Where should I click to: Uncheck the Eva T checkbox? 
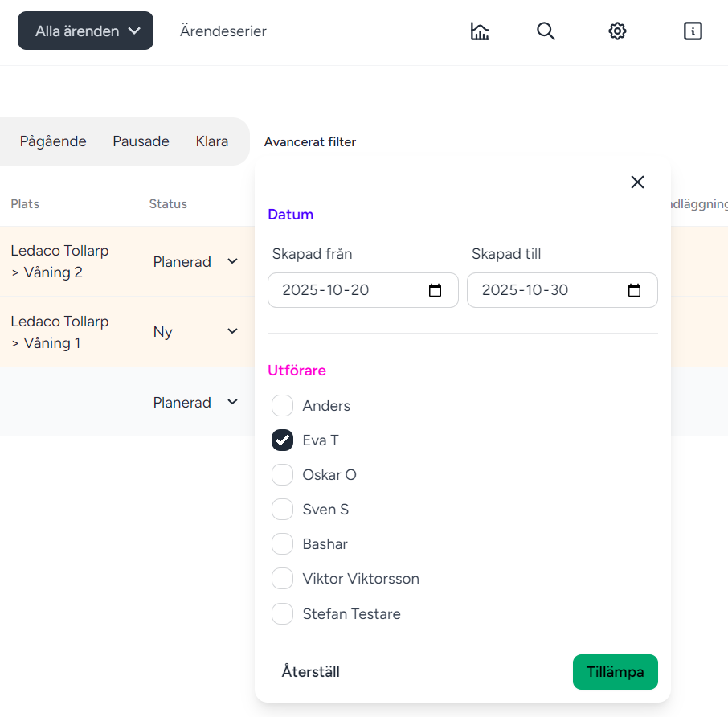click(x=282, y=440)
